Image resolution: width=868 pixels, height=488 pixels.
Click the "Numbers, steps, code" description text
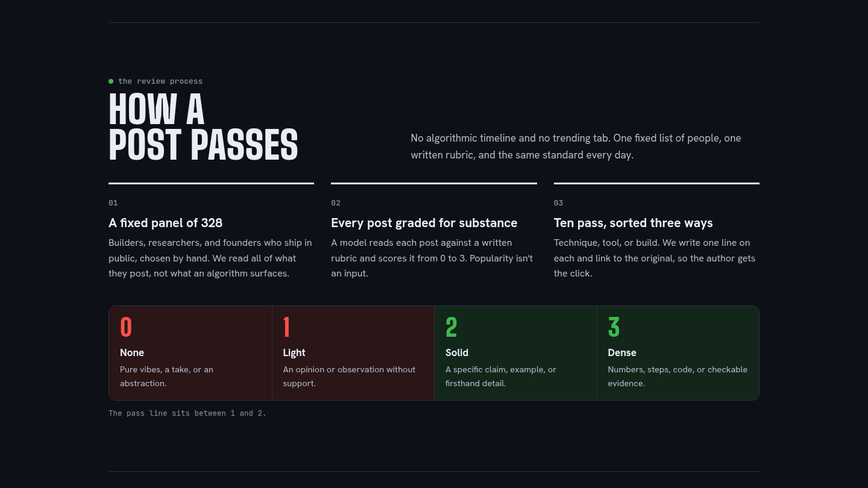(x=678, y=377)
